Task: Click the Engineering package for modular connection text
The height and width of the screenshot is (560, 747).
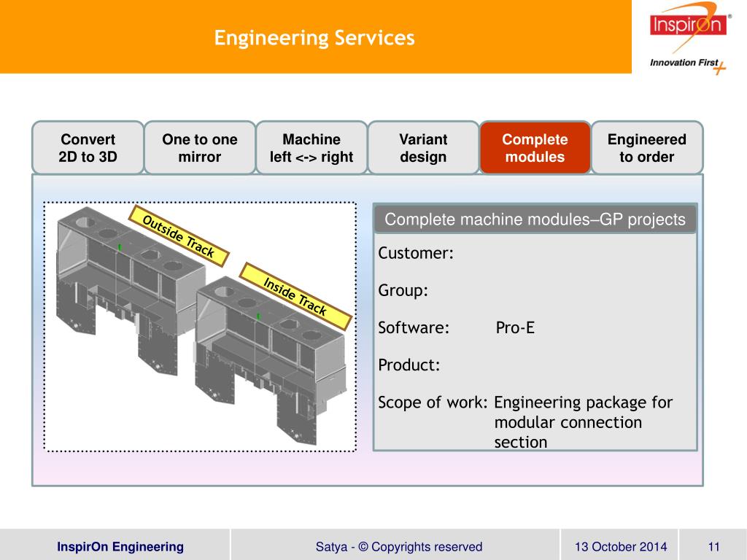Action: 583,422
